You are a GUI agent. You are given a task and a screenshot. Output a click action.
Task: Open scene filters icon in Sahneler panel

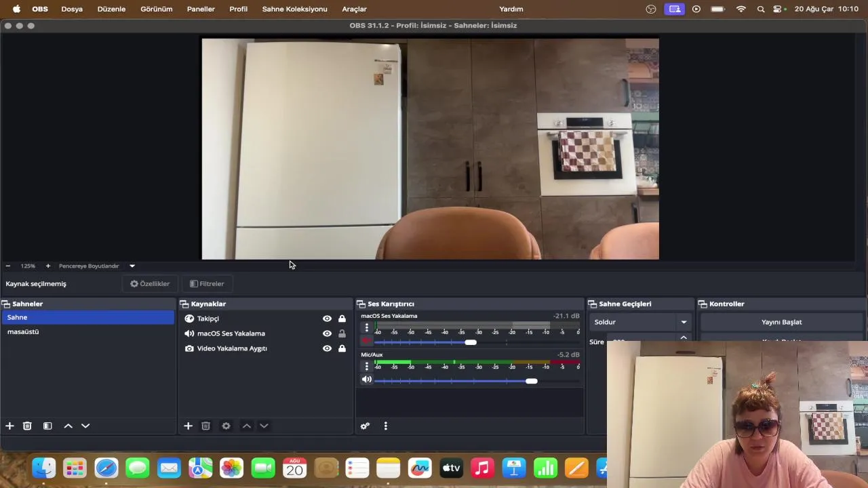point(47,426)
